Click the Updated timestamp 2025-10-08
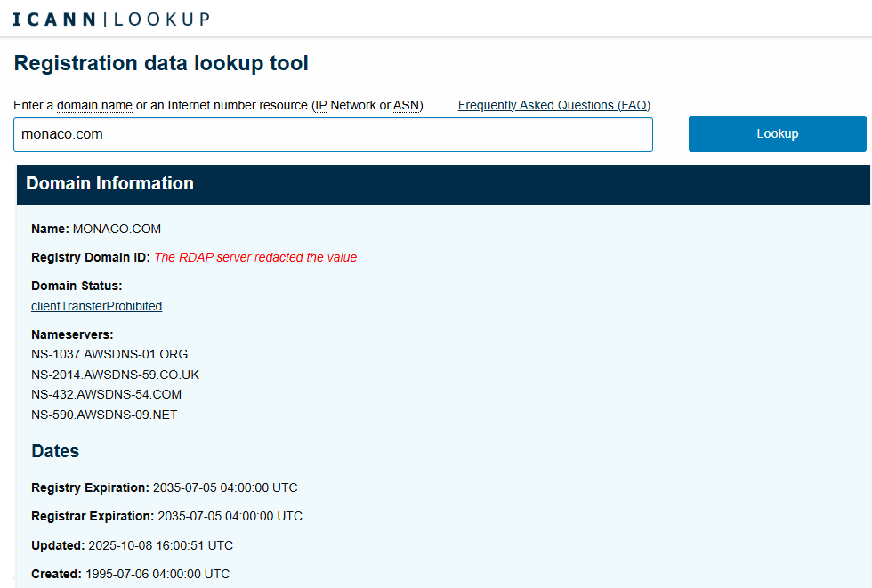This screenshot has width=872, height=588. (160, 545)
